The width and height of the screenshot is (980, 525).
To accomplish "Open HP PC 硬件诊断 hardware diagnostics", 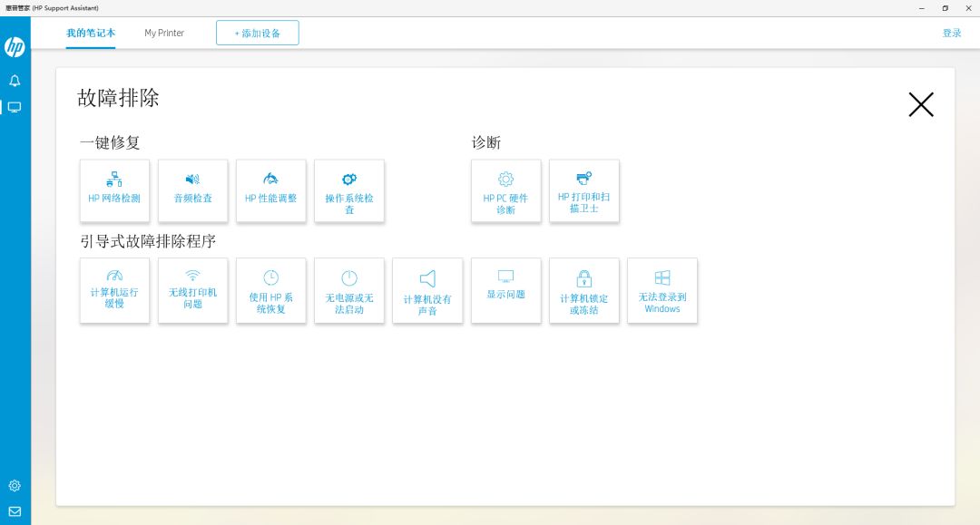I will (x=505, y=190).
